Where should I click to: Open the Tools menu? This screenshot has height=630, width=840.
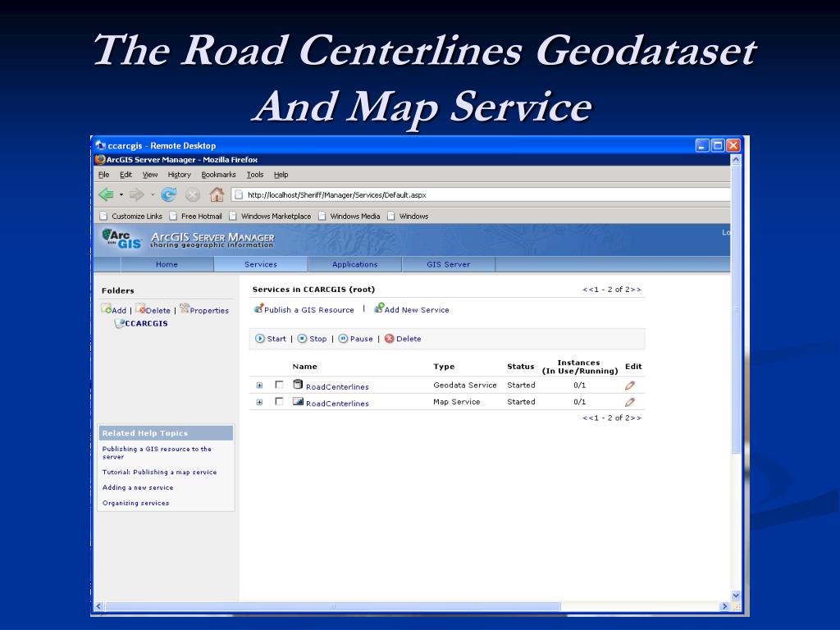tap(255, 175)
